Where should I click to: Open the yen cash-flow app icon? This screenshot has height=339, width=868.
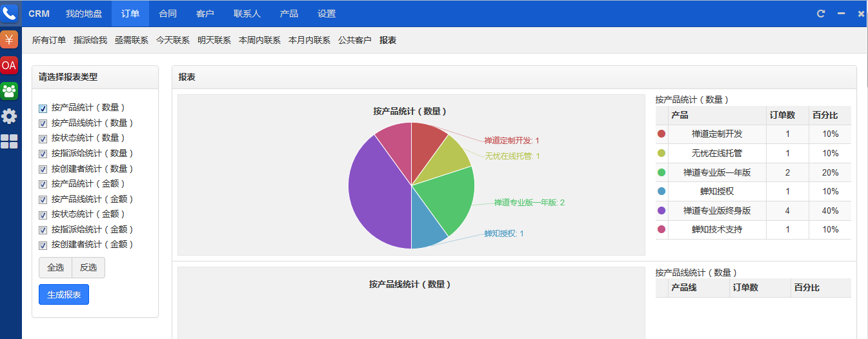pyautogui.click(x=9, y=39)
